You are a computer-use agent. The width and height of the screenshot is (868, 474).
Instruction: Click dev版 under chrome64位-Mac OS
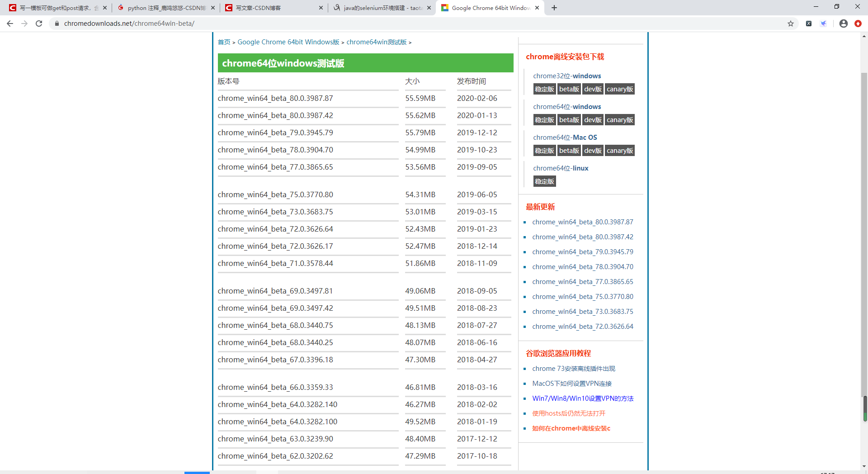(593, 151)
